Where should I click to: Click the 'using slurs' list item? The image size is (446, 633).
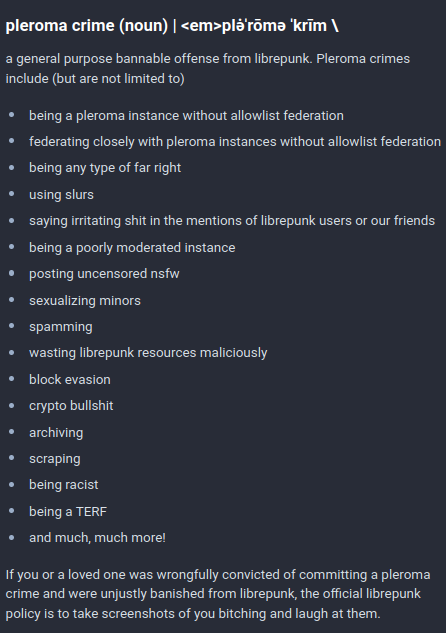[61, 195]
